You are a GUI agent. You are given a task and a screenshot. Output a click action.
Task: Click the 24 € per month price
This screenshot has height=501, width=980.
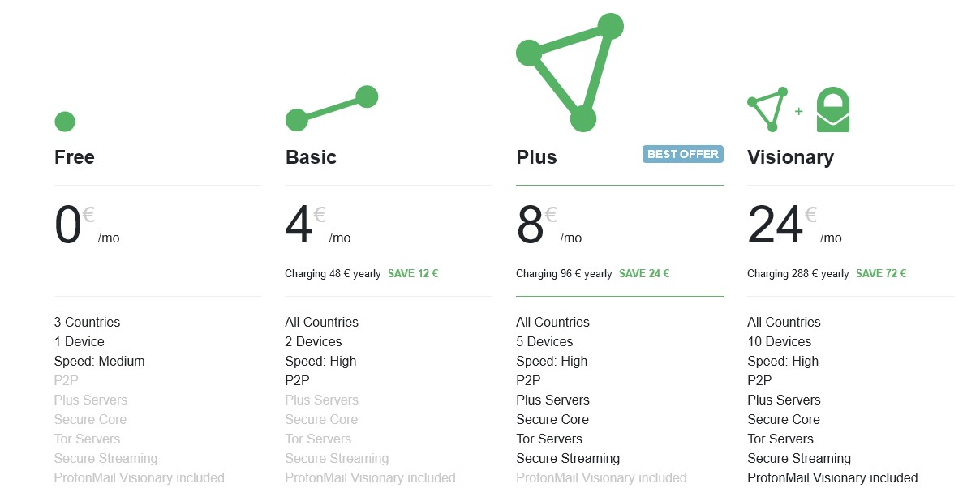[x=795, y=225]
